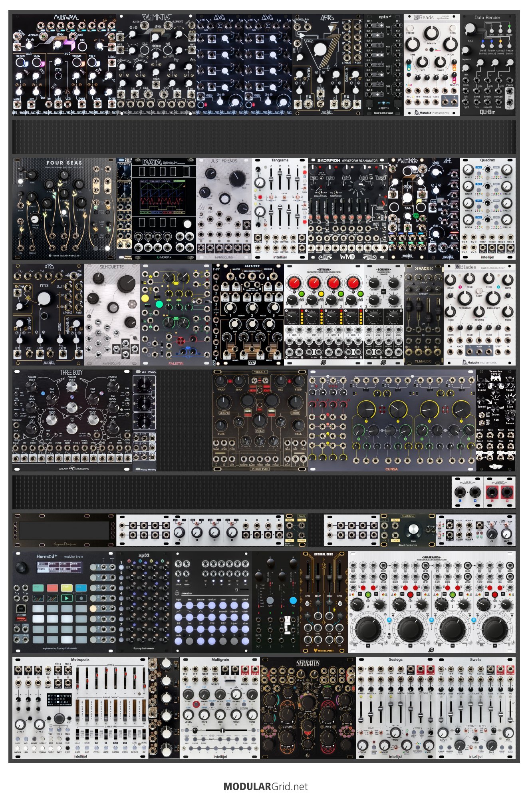Click the repeats knob on Data Bender

[466, 51]
